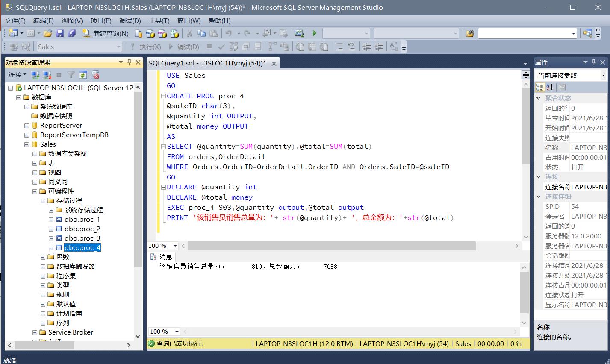This screenshot has height=364, width=610.
Task: Expand the 函数 tree node
Action: [x=43, y=257]
